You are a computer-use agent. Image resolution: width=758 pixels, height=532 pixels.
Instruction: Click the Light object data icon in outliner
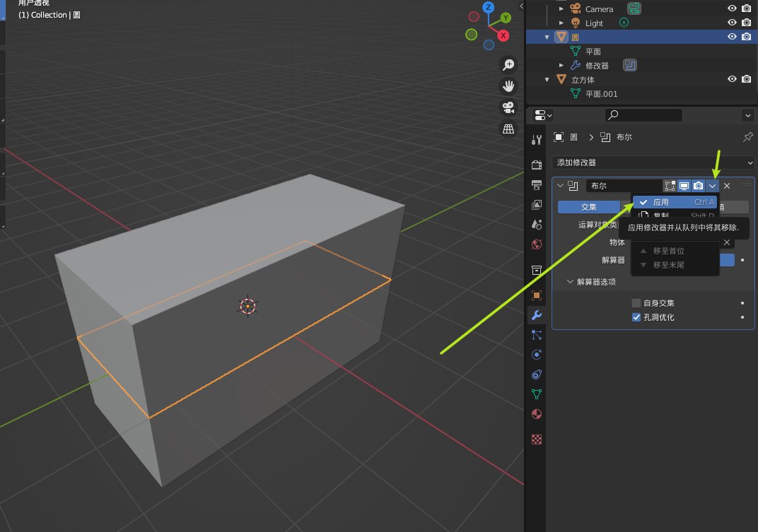coord(624,23)
